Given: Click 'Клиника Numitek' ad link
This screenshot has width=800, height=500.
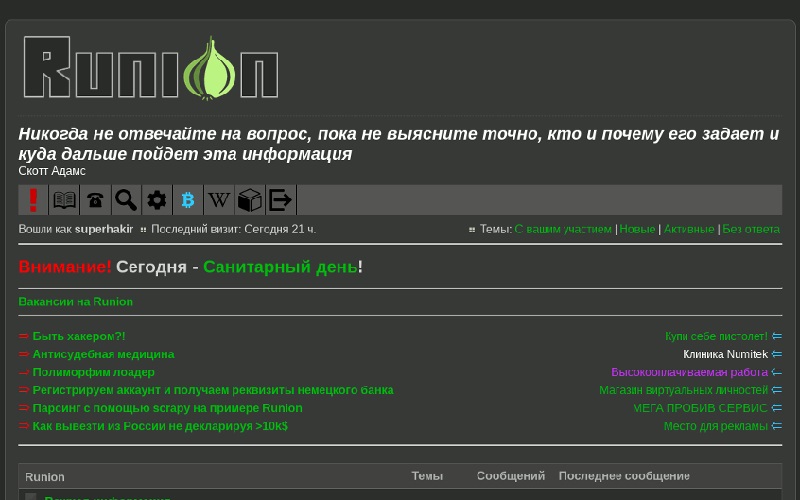Looking at the screenshot, I should pos(726,354).
